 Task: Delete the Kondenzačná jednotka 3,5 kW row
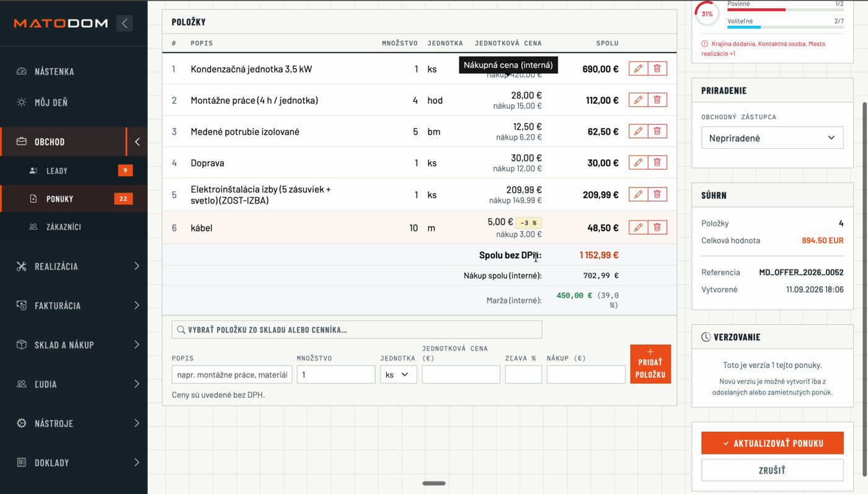click(657, 69)
